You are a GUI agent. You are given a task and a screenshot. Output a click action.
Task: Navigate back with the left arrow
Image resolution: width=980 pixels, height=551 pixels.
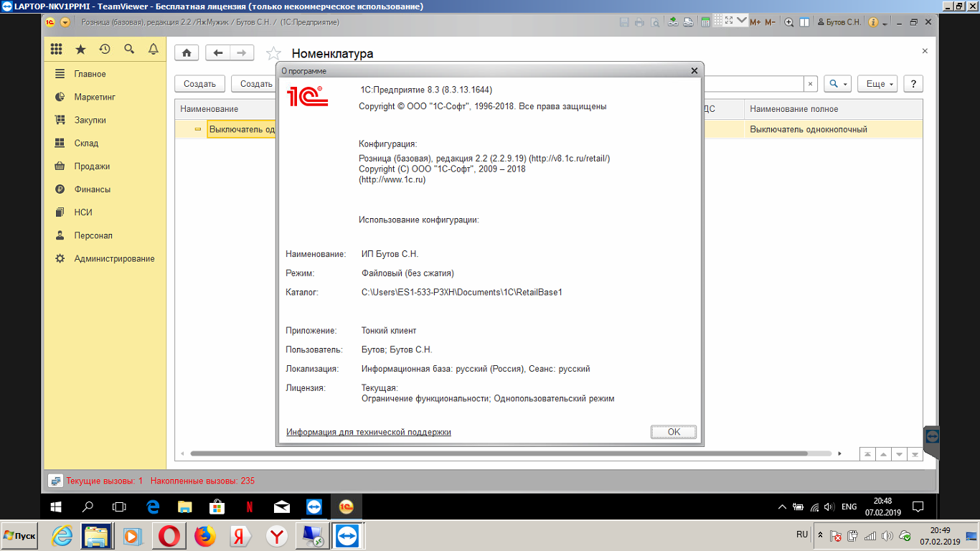(x=218, y=53)
